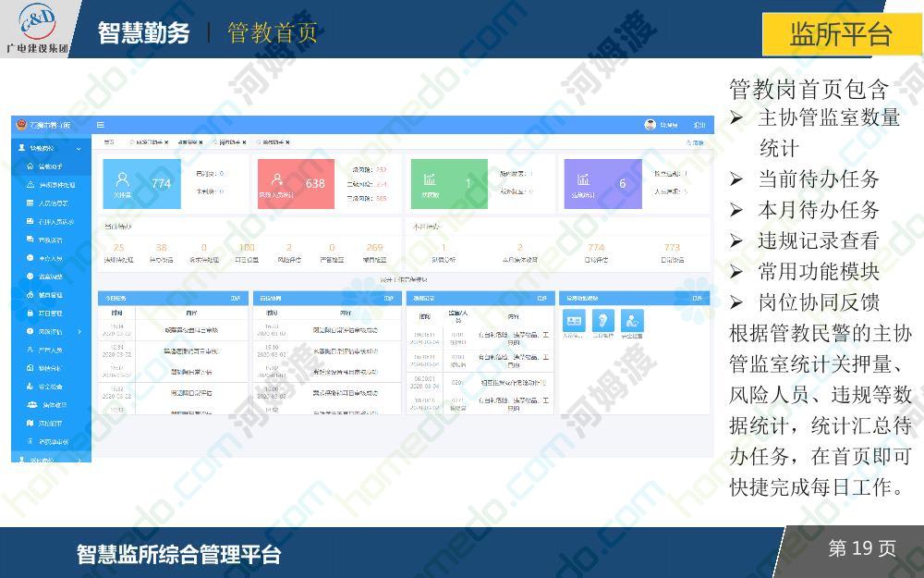
Task: Click the 774 count under monthly tasks
Action: point(596,247)
